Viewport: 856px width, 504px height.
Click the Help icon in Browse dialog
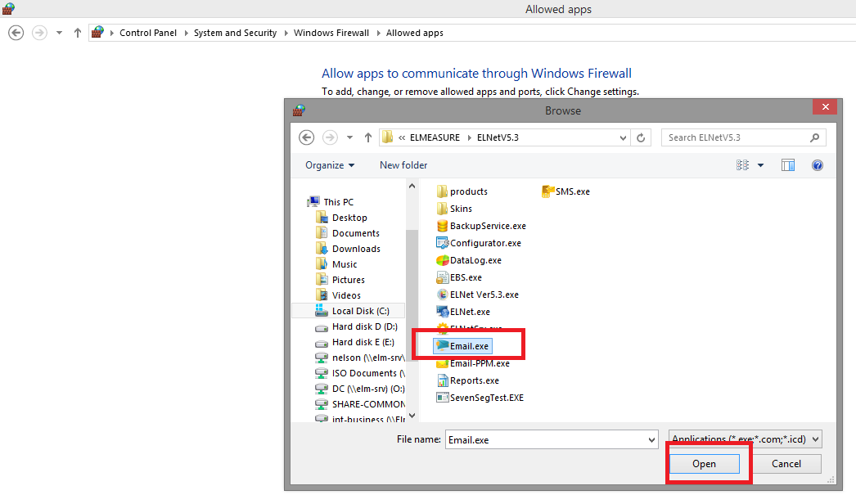[x=818, y=165]
